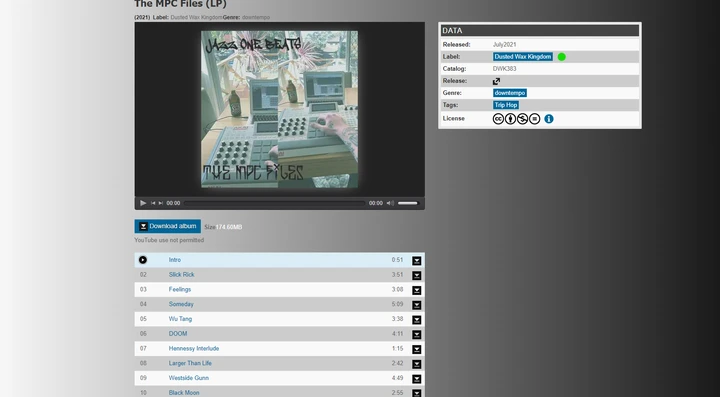The width and height of the screenshot is (720, 397).
Task: Select the downtempo genre tag
Action: coord(510,93)
